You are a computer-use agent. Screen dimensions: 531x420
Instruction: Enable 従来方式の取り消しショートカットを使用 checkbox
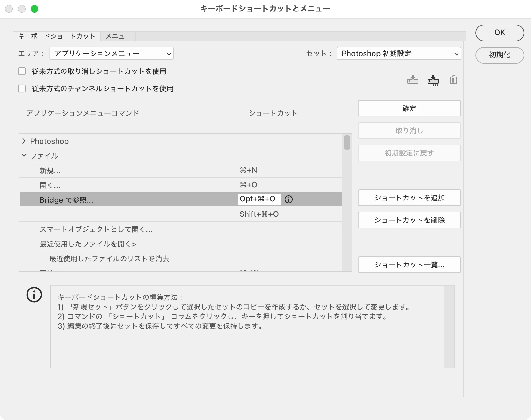22,71
